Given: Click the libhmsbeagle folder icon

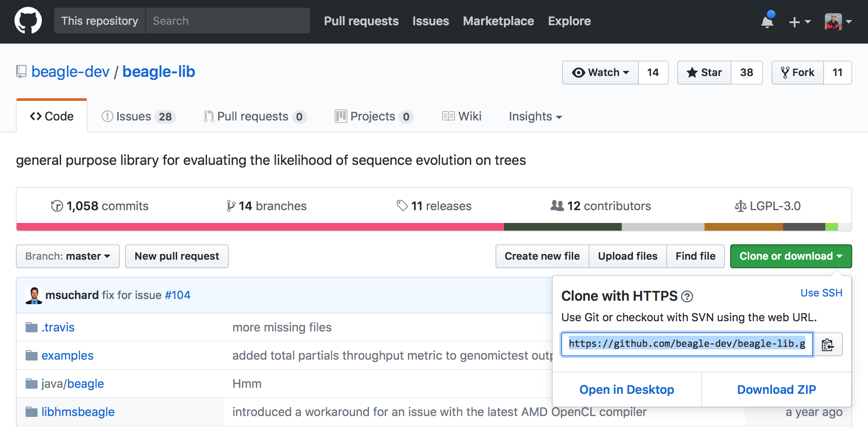Looking at the screenshot, I should [32, 412].
